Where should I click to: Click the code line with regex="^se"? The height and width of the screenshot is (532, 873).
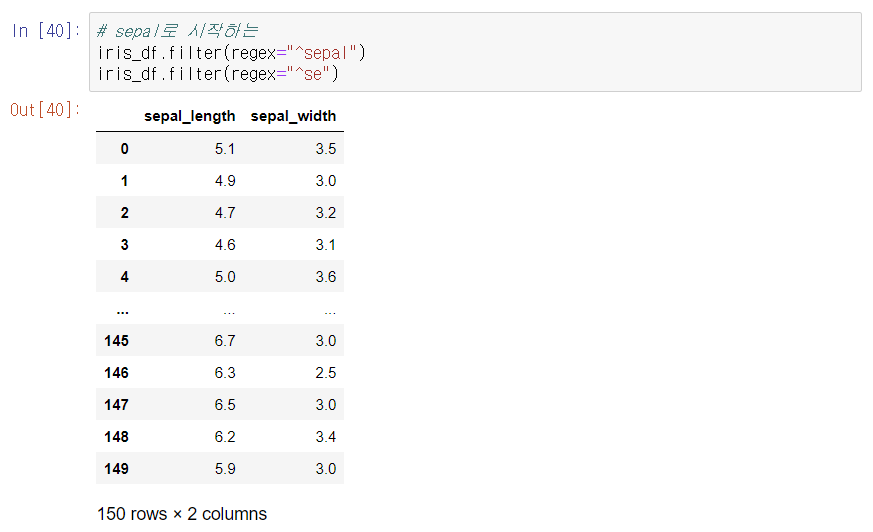pos(218,73)
